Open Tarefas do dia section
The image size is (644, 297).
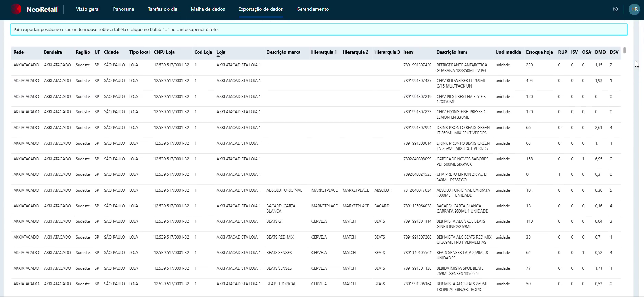[162, 9]
